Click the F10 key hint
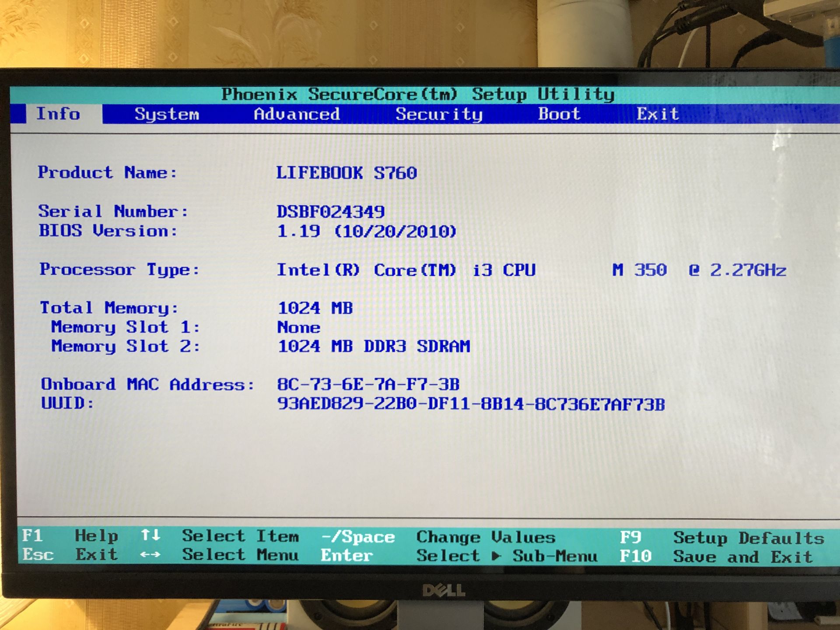The width and height of the screenshot is (840, 630). point(636,556)
